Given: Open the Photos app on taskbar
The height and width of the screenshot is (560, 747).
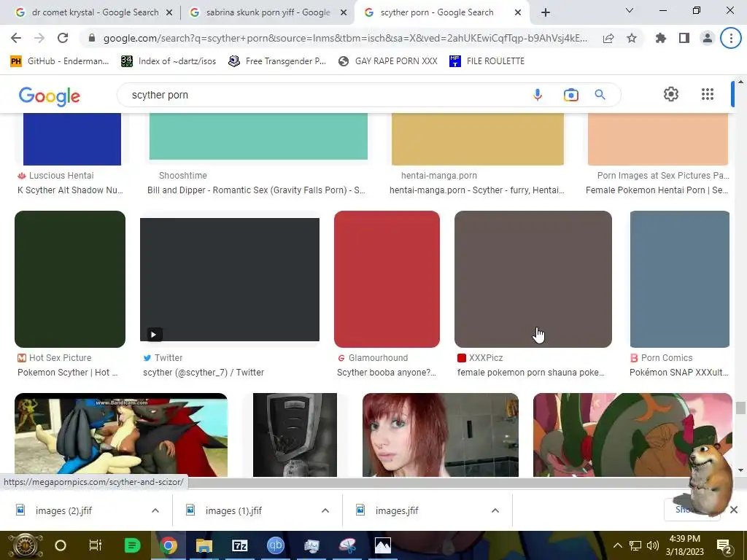Looking at the screenshot, I should (382, 545).
